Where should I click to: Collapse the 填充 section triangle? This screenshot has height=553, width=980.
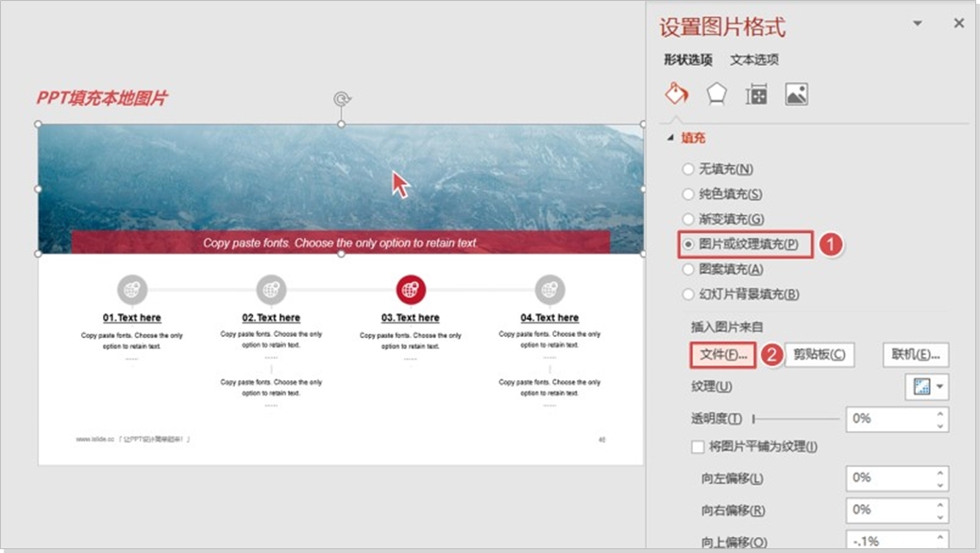(671, 138)
